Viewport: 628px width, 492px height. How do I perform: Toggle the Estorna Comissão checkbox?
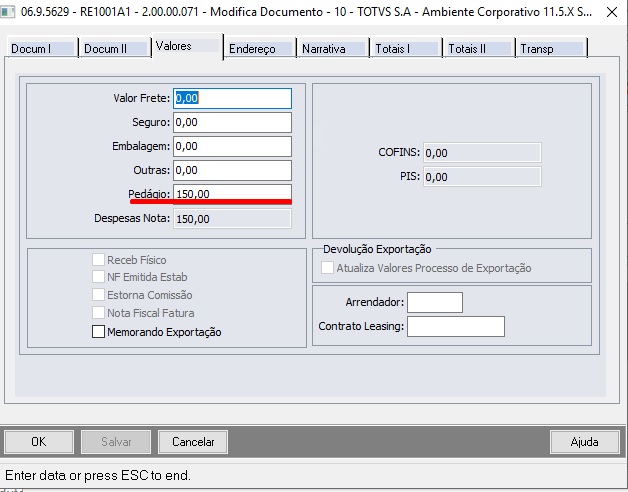tap(99, 295)
